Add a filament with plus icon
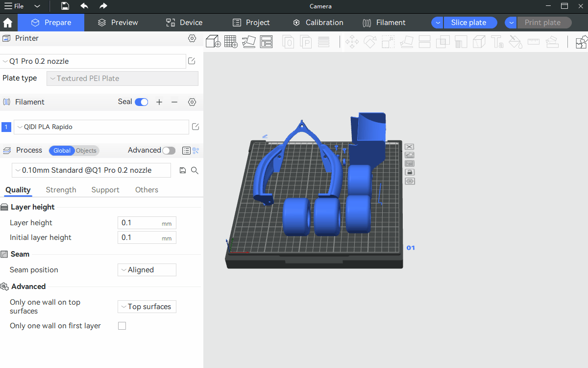The width and height of the screenshot is (588, 368). [159, 102]
